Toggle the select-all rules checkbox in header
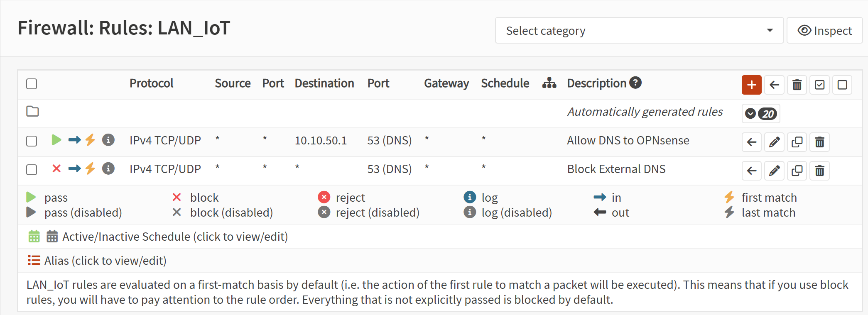Viewport: 868px width, 315px height. (x=32, y=84)
